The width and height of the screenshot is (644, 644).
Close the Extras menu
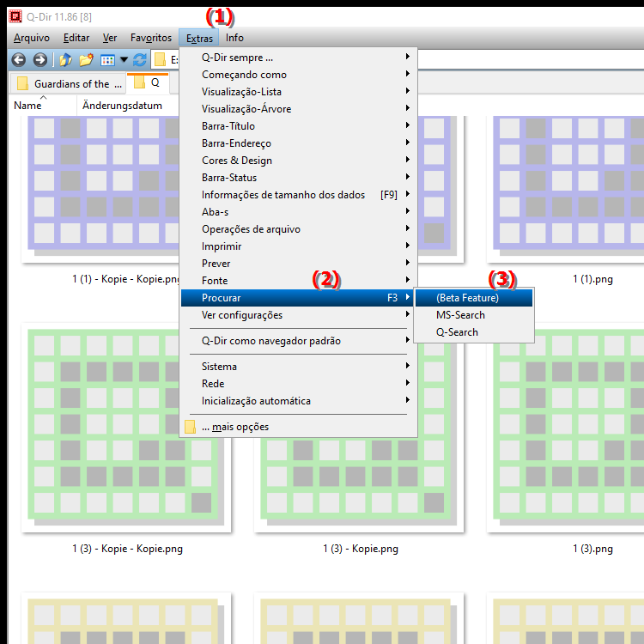199,38
